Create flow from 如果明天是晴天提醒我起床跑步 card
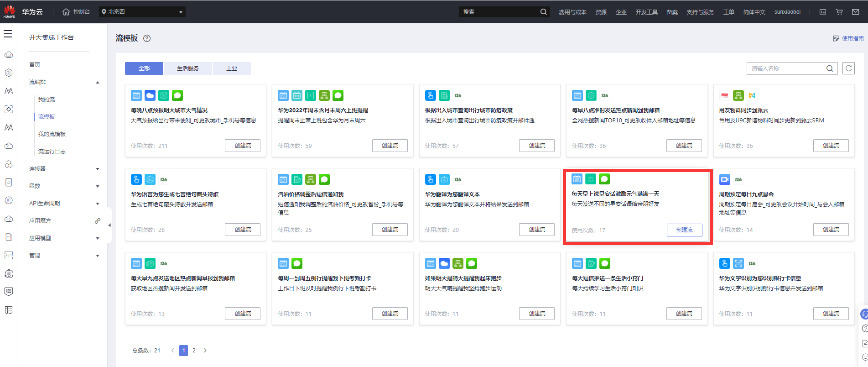The width and height of the screenshot is (868, 367). pos(537,314)
